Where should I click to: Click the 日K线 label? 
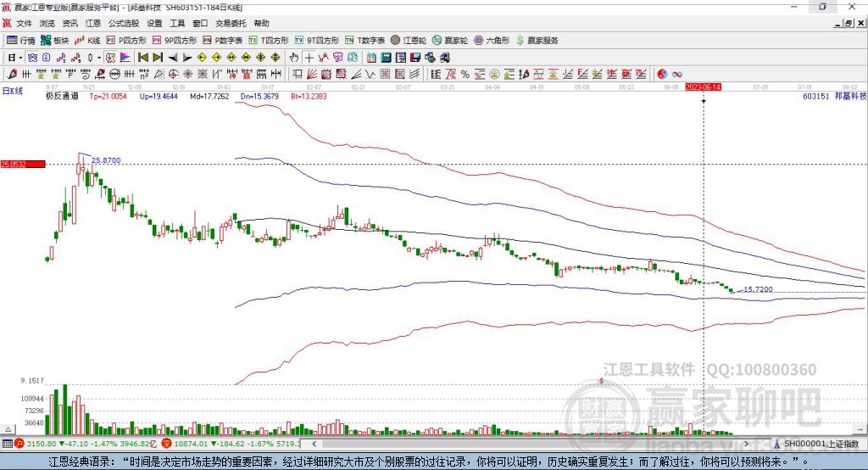pos(13,91)
